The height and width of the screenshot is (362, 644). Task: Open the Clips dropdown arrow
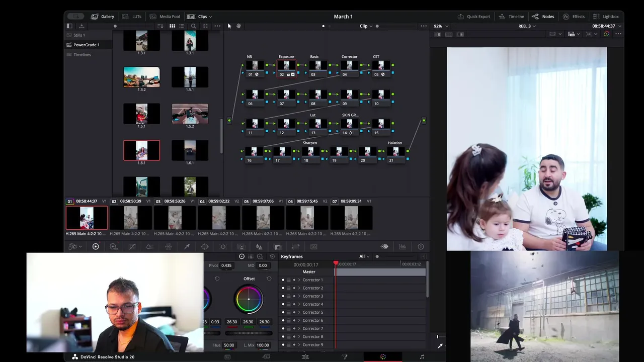tap(210, 17)
